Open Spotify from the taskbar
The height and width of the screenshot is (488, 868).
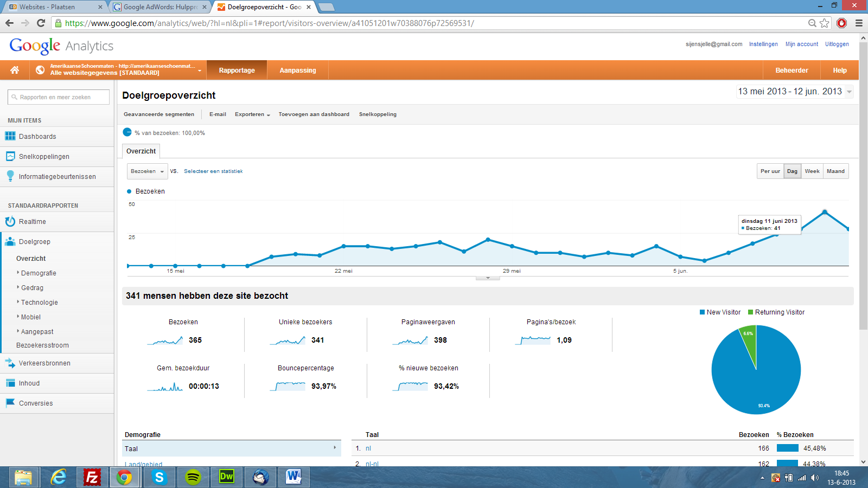click(x=193, y=477)
